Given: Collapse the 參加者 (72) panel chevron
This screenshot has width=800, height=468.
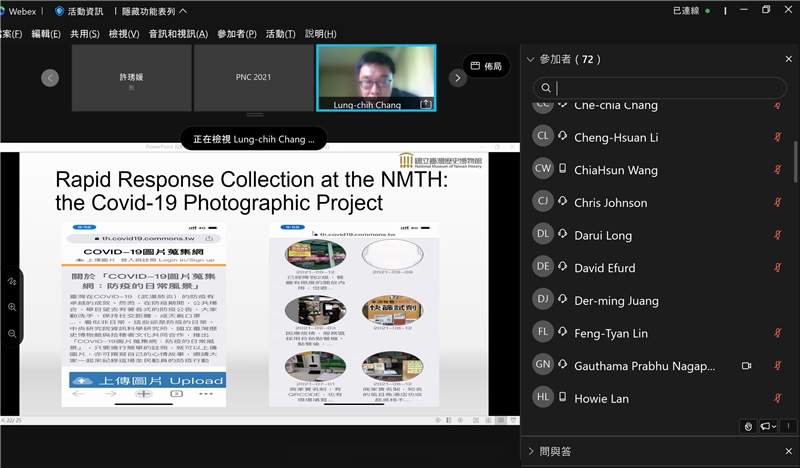Looking at the screenshot, I should click(x=530, y=60).
